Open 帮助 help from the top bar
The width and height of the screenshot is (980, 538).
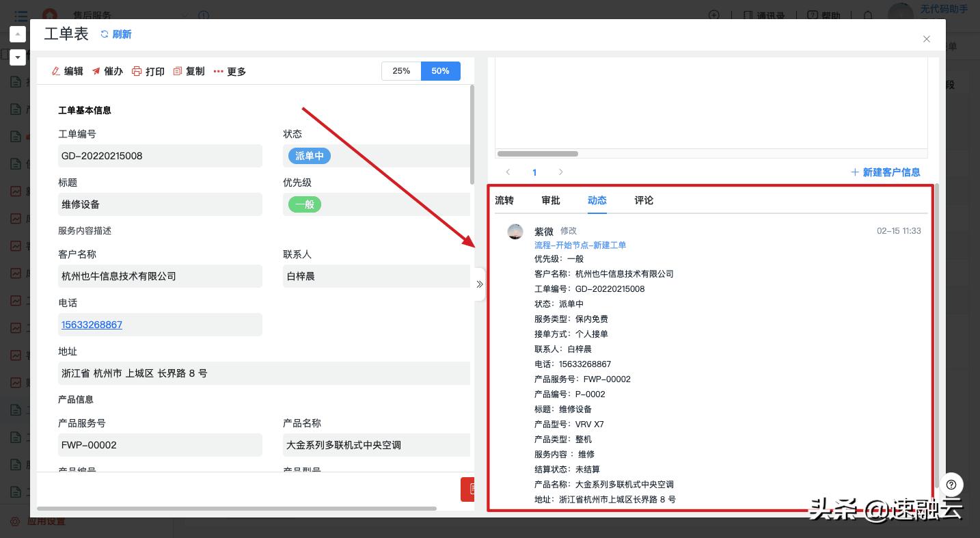tap(824, 15)
